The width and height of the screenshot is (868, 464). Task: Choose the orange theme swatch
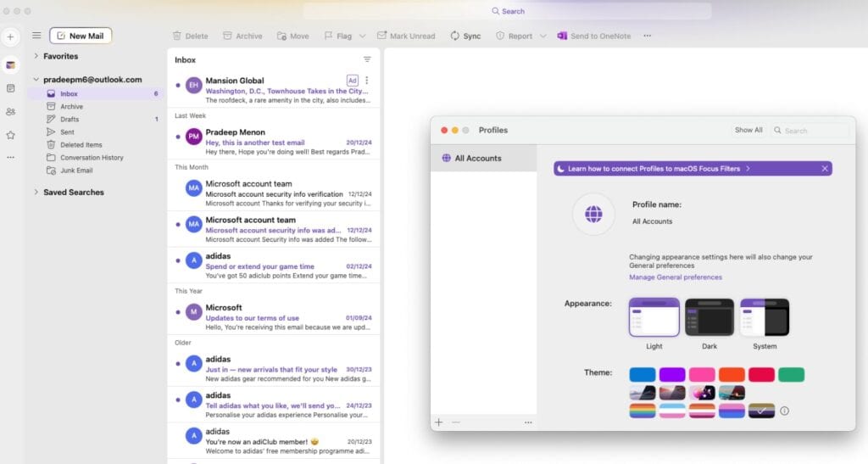coord(732,375)
